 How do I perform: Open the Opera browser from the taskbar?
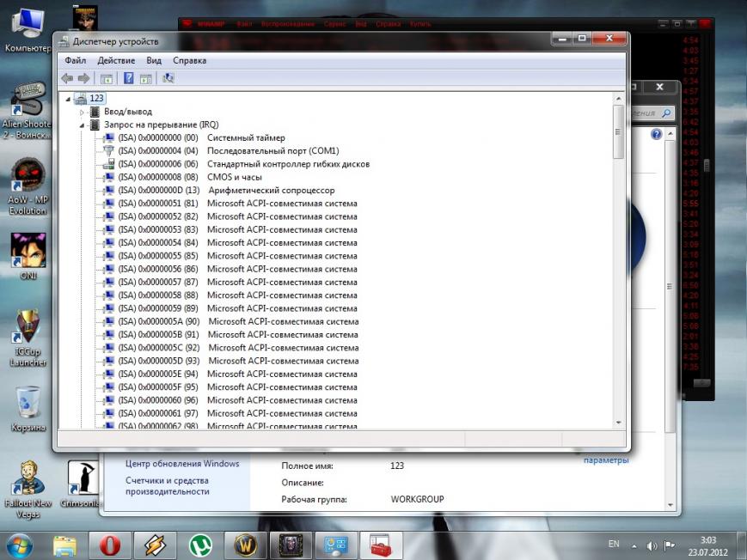[x=110, y=545]
